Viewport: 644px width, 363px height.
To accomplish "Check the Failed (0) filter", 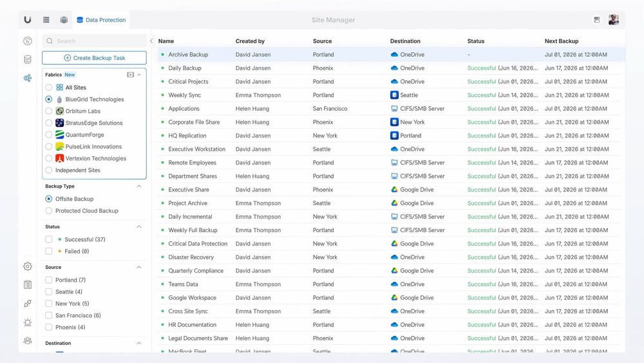I will click(49, 251).
